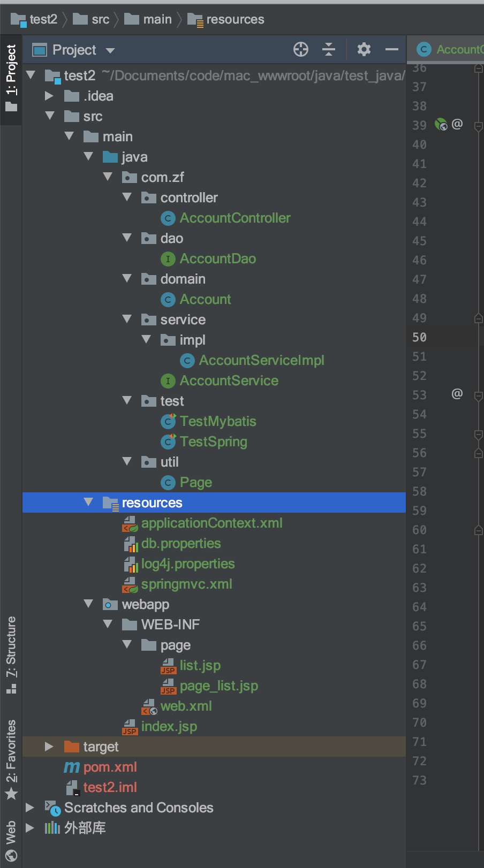The height and width of the screenshot is (868, 484).
Task: Click the src breadcrumb in navigation bar
Action: [100, 20]
